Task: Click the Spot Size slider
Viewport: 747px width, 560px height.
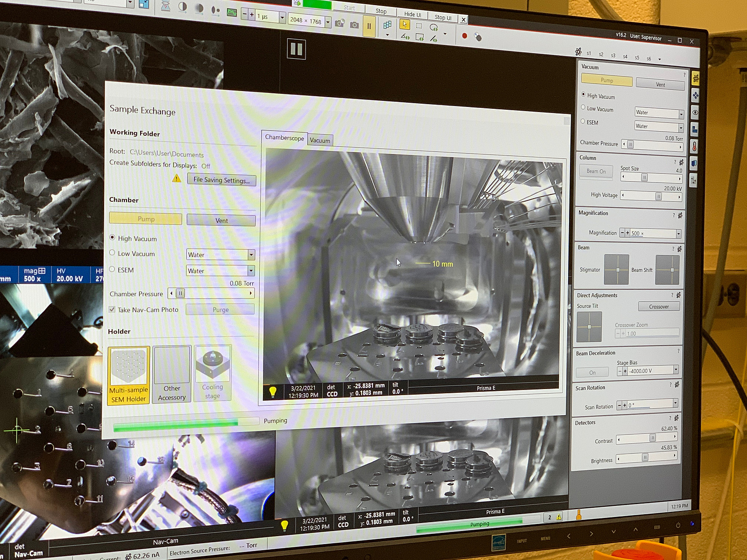Action: [x=651, y=177]
